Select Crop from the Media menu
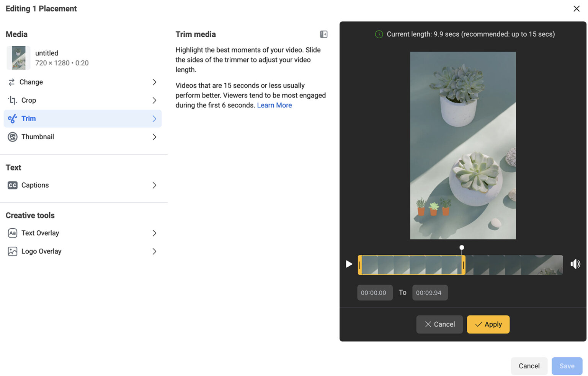Screen dimensions: 588x376 [29, 100]
